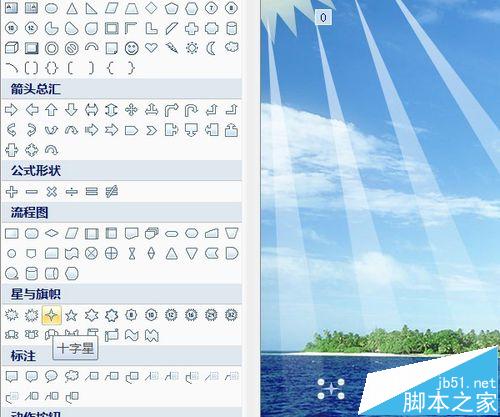Select the cloud callout shape
The image size is (500, 417).
[71, 377]
